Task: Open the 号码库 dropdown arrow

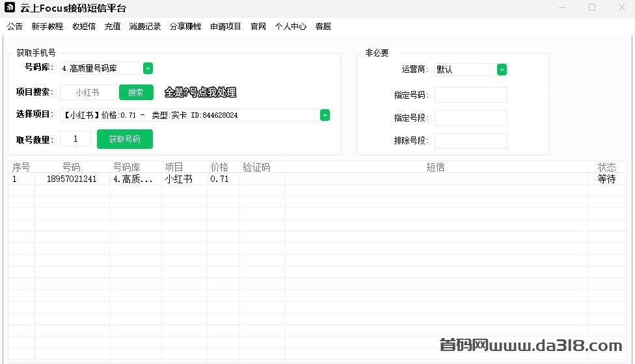Action: pos(148,68)
